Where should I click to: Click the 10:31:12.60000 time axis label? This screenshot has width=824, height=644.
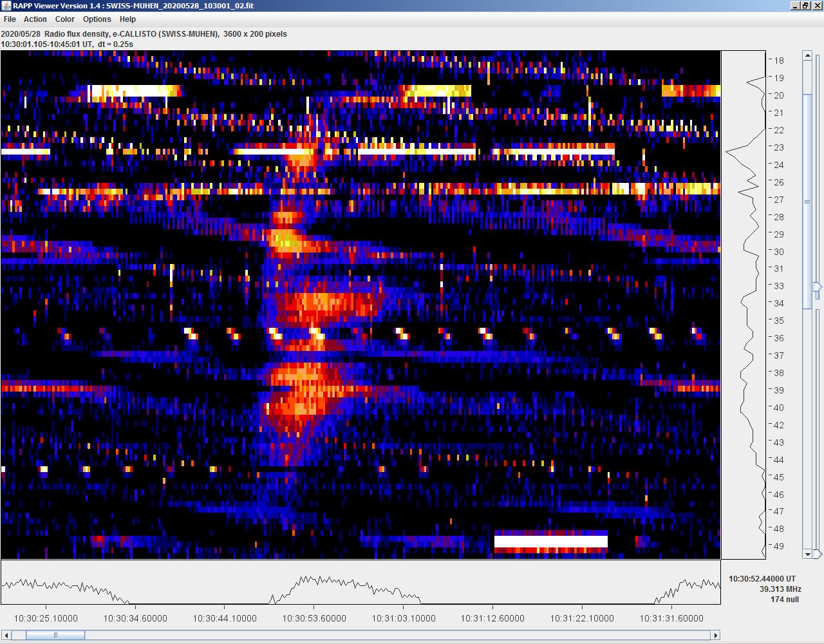point(492,618)
